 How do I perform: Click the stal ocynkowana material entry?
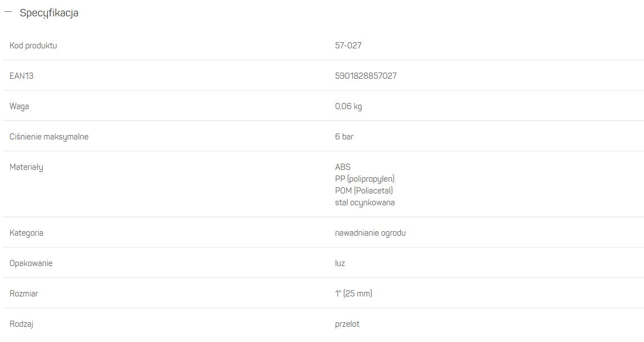tap(365, 202)
